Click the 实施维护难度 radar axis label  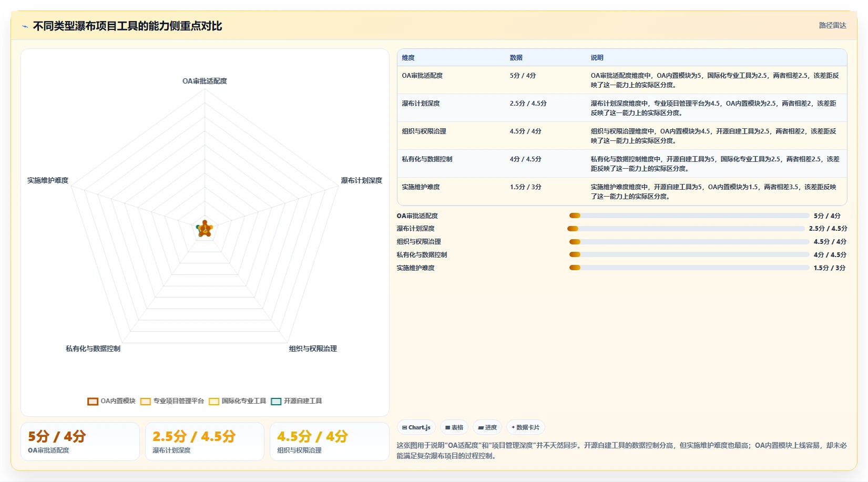(x=48, y=180)
